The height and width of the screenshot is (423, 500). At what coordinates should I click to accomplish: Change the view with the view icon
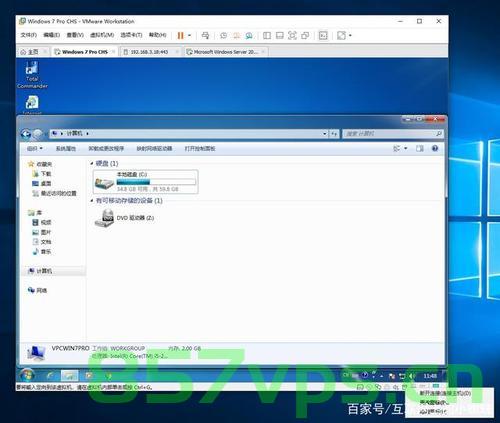click(x=397, y=149)
